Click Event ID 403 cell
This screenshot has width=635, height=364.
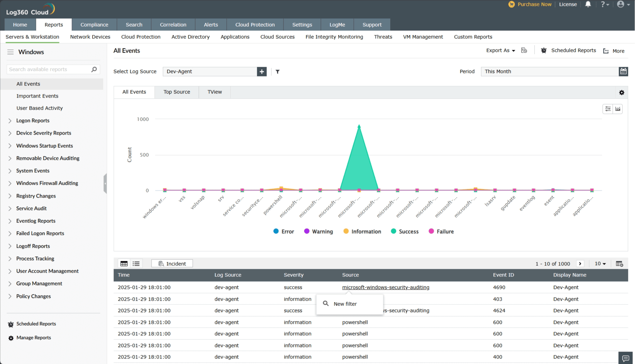[497, 299]
